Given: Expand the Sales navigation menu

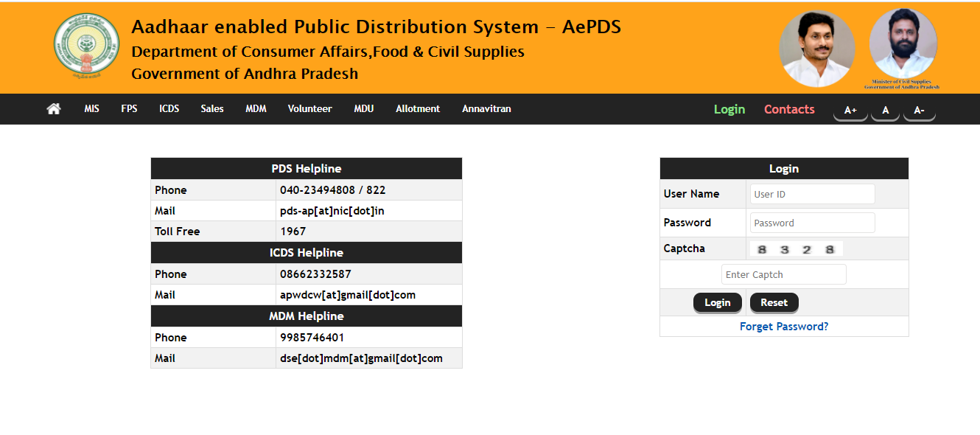Looking at the screenshot, I should point(212,109).
